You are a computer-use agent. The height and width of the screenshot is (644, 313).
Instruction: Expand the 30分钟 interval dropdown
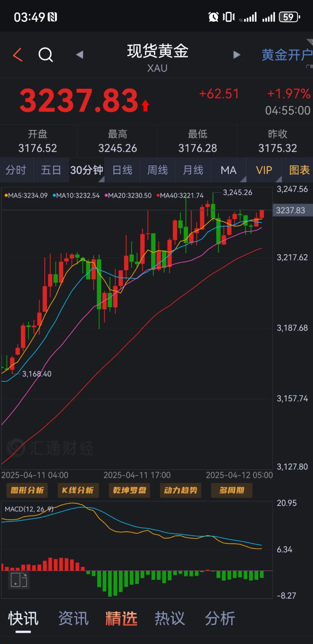(87, 170)
